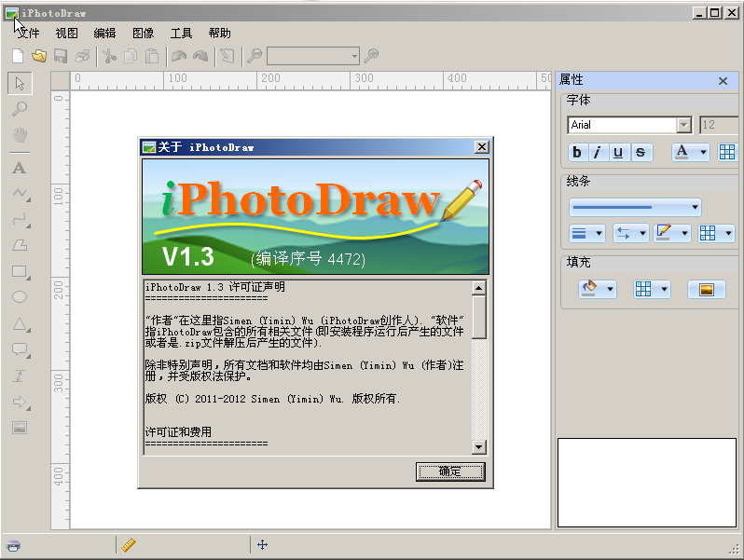This screenshot has height=560, width=744.
Task: Open the 帮助 menu
Action: [x=219, y=34]
